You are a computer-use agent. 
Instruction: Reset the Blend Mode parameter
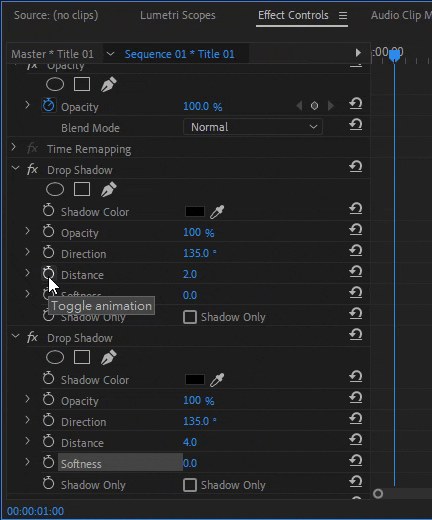[x=356, y=125]
